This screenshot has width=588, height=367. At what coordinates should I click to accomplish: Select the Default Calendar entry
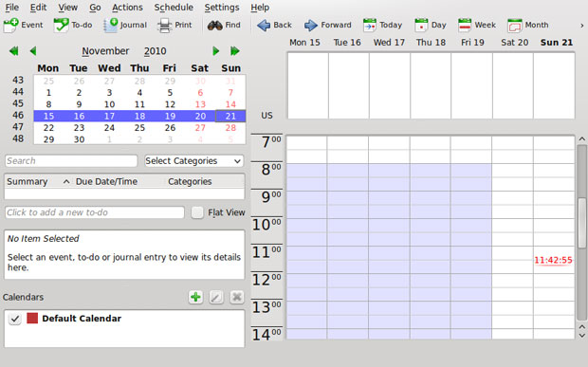pos(82,319)
